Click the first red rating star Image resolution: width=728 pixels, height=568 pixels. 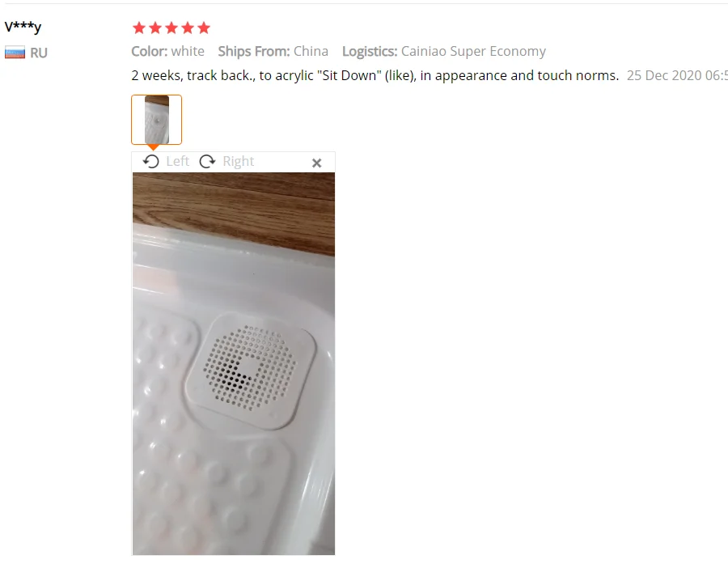pos(139,28)
